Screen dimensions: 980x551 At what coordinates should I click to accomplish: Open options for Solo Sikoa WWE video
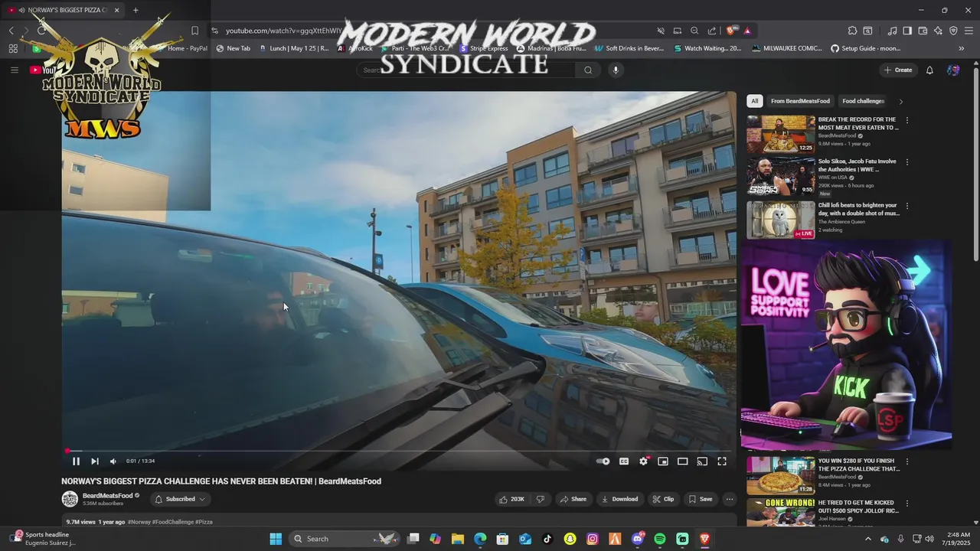(x=907, y=162)
